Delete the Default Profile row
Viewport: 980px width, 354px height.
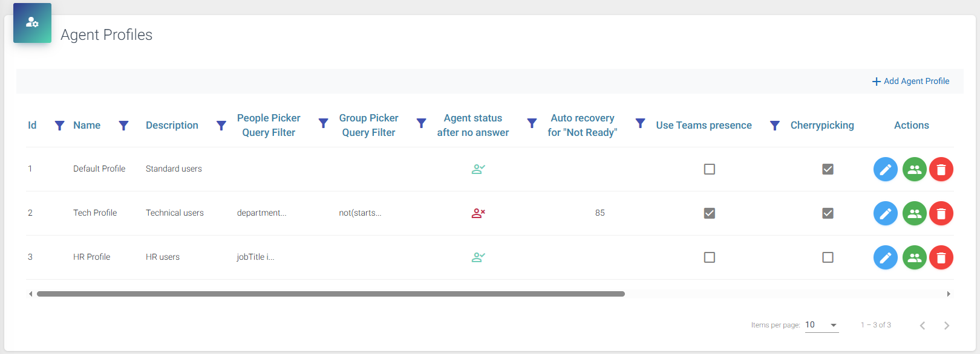tap(941, 169)
